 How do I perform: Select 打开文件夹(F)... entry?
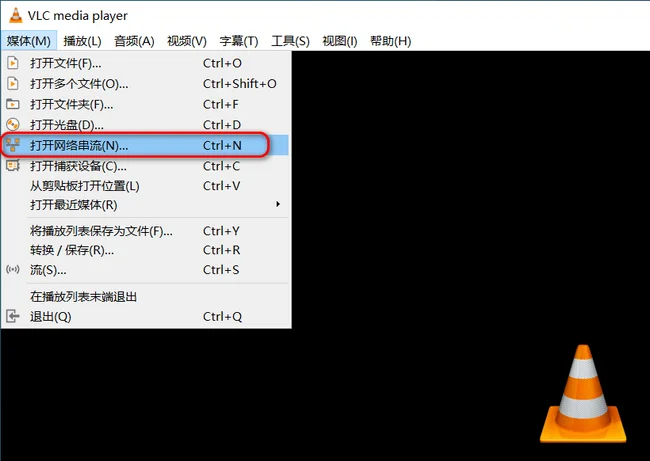(145, 104)
